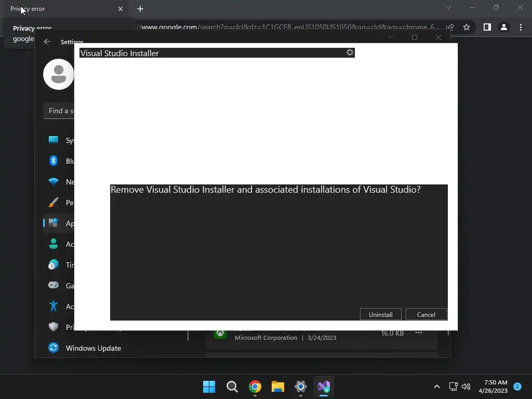Focus the Find a setting search box

pos(59,111)
